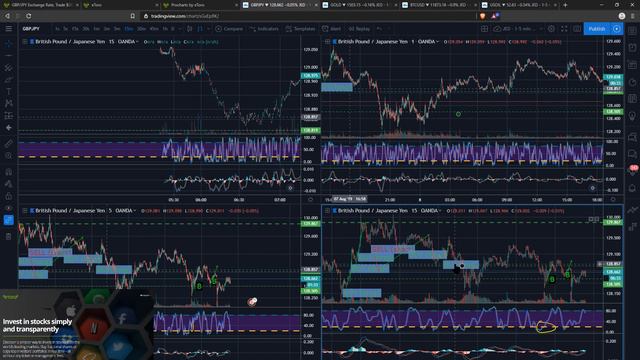Open the ideas lightbulb panel

[632, 116]
